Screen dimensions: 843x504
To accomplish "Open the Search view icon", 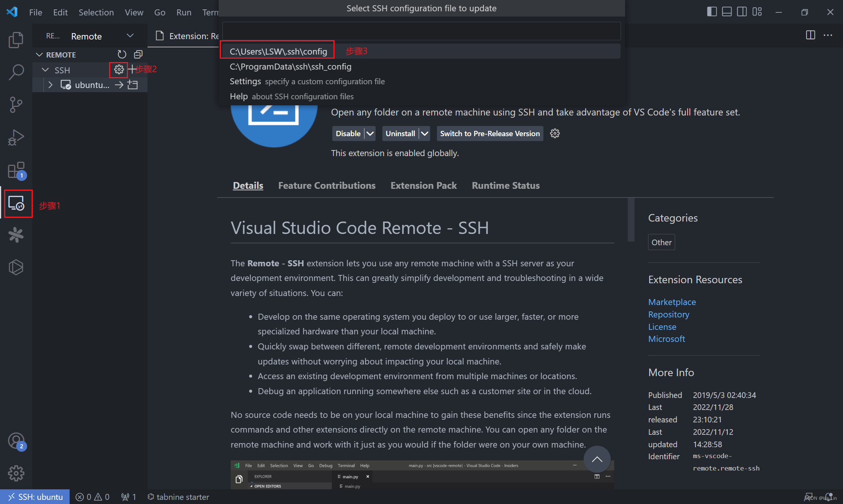I will pyautogui.click(x=16, y=72).
